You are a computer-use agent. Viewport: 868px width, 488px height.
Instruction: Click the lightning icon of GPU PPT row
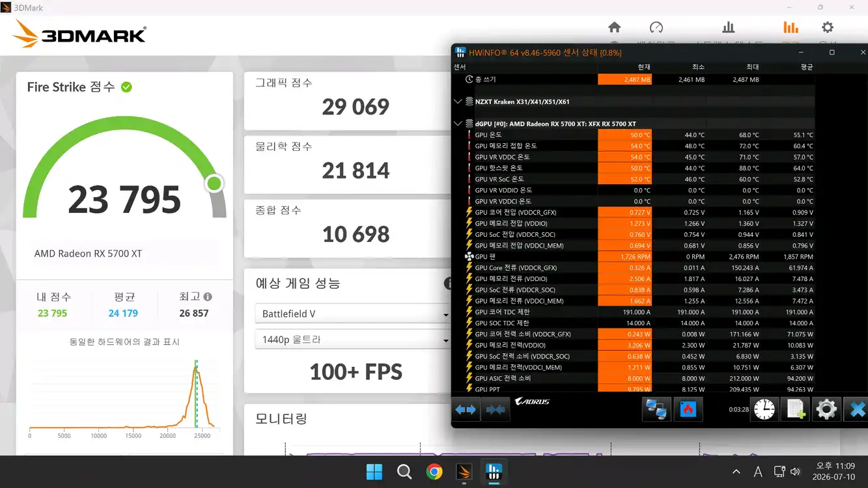tap(469, 389)
